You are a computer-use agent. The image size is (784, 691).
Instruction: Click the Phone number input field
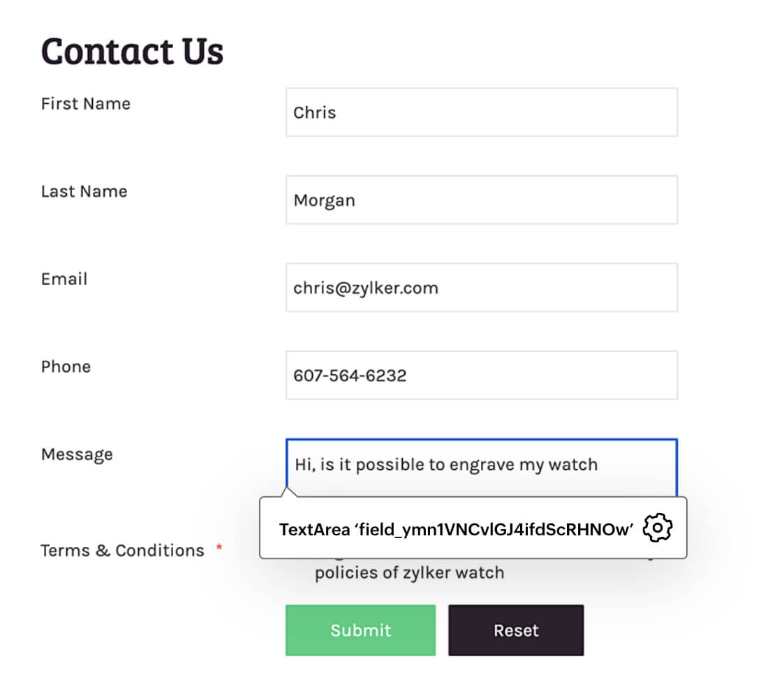click(481, 376)
